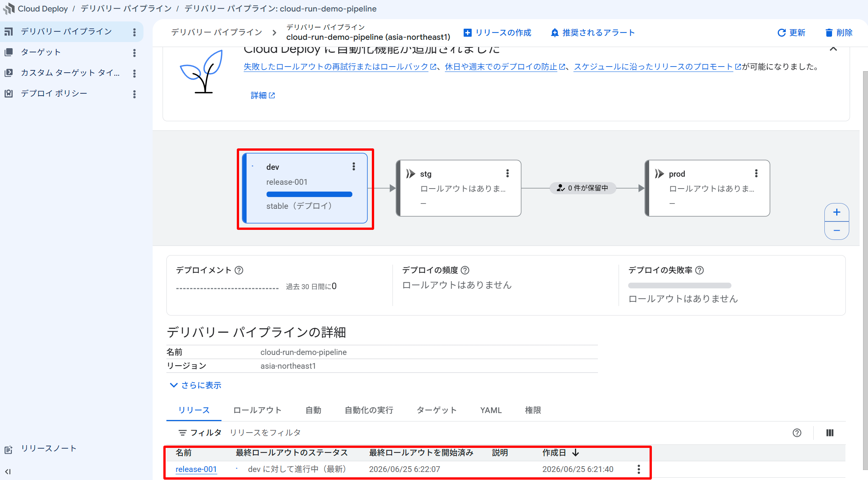Open more options for カスタム ターゲット sidebar item
The height and width of the screenshot is (480, 868).
pyautogui.click(x=134, y=73)
